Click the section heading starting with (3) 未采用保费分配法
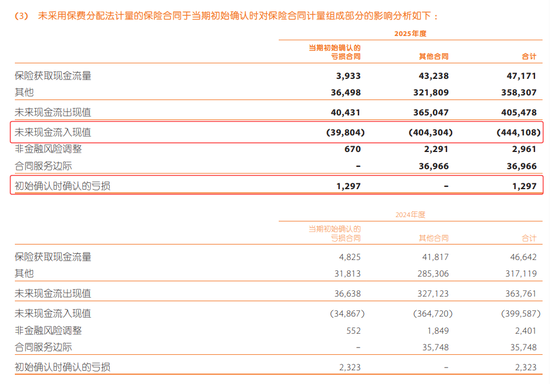Image resolution: width=550 pixels, height=384 pixels. [x=226, y=16]
